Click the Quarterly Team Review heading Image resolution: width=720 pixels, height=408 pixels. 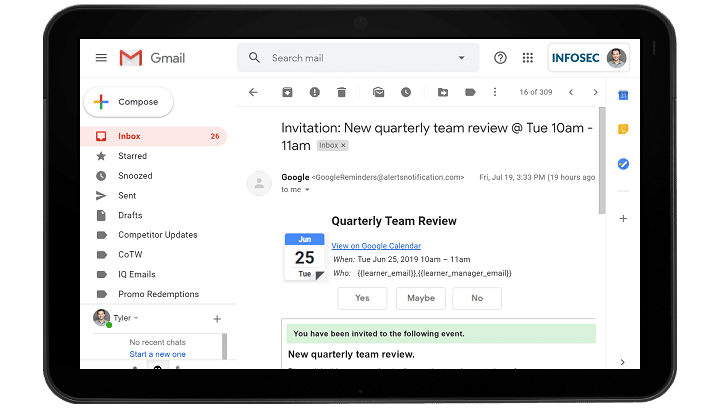394,221
